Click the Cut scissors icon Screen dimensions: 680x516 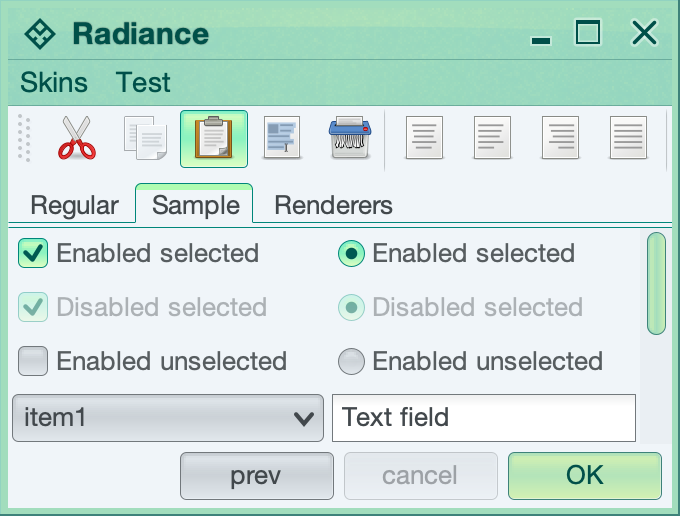pos(76,138)
